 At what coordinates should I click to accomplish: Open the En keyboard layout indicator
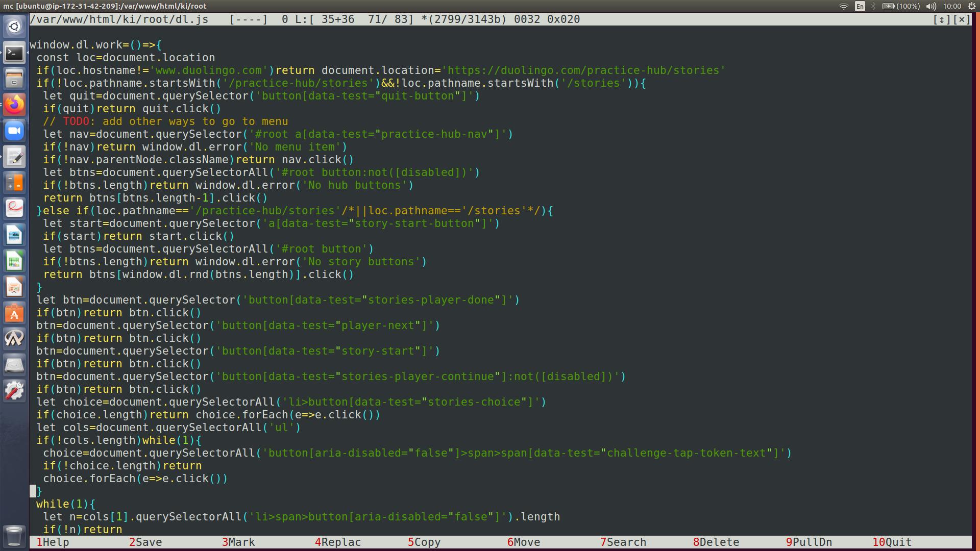click(x=860, y=6)
